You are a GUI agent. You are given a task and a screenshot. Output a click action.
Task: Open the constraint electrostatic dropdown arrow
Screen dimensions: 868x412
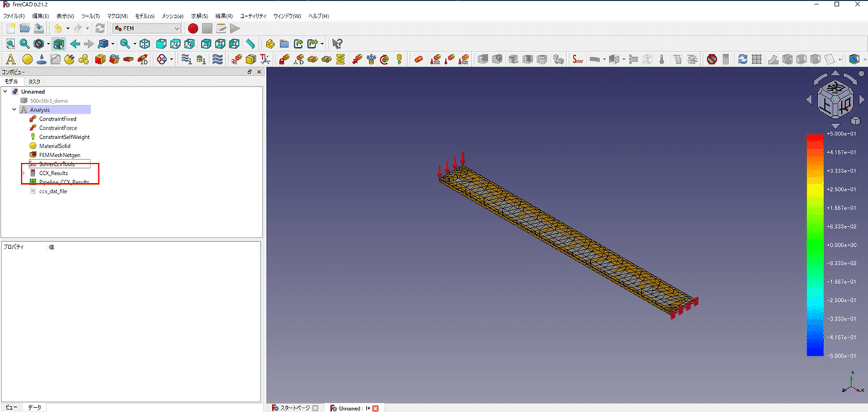(171, 59)
